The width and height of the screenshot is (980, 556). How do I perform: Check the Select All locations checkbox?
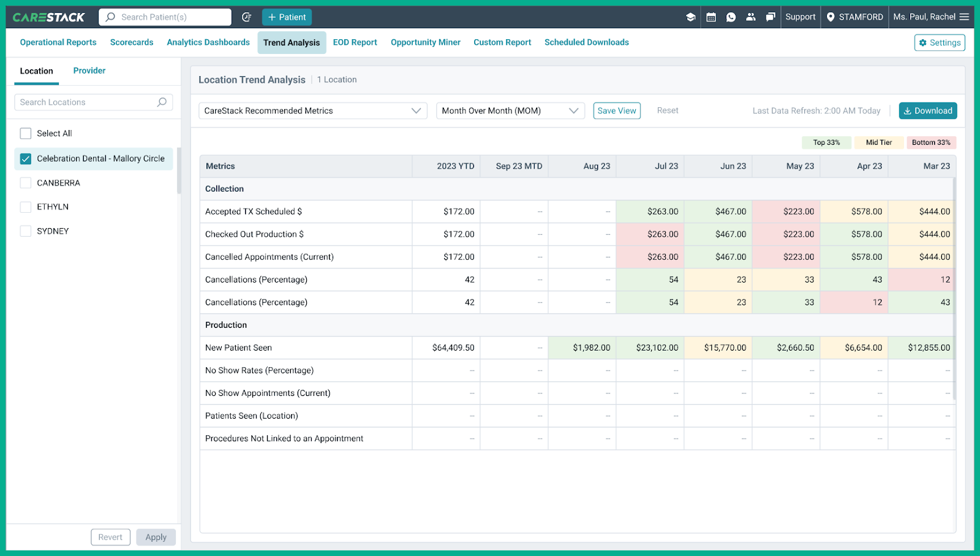pos(25,133)
